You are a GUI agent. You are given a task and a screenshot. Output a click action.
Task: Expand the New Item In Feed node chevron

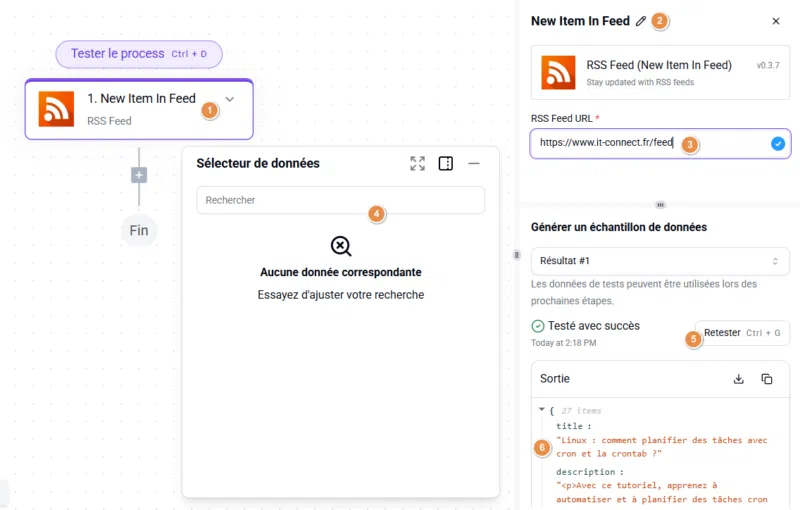(230, 99)
